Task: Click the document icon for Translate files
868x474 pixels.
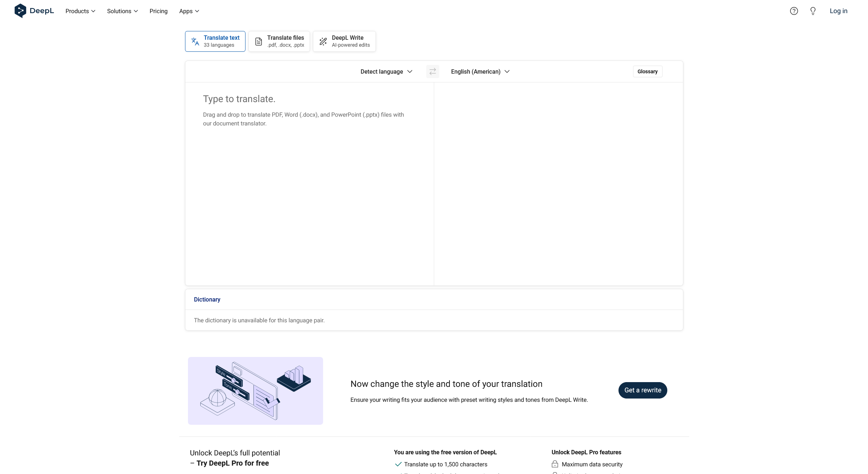Action: point(259,42)
